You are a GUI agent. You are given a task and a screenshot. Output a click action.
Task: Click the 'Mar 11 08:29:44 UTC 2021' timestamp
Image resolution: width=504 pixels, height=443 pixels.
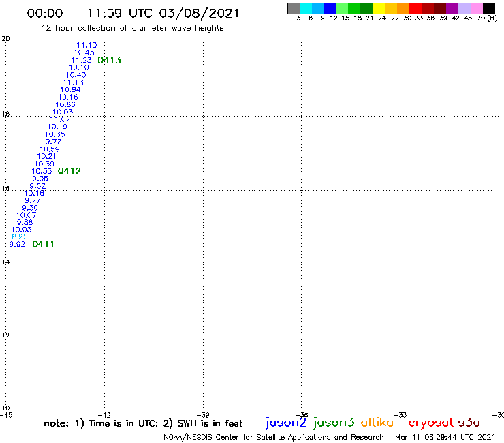(x=445, y=437)
